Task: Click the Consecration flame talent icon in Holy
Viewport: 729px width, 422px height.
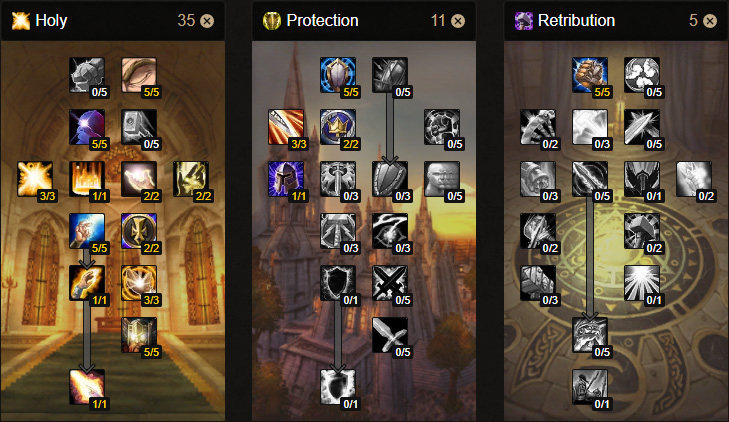Action: click(87, 179)
